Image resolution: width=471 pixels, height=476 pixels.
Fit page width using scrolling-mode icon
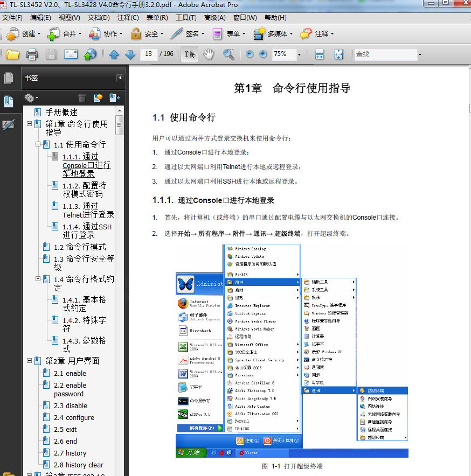pos(319,54)
